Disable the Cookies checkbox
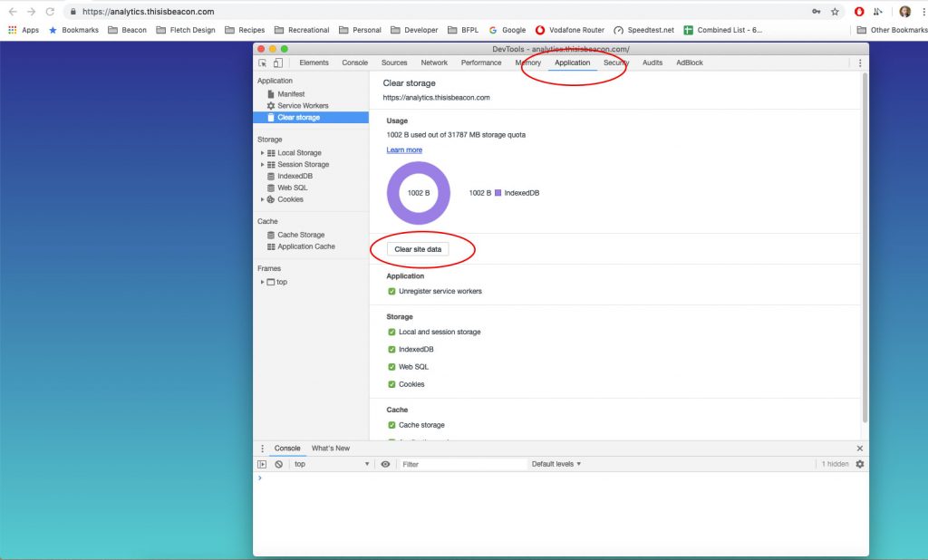The height and width of the screenshot is (560, 928). [x=391, y=384]
